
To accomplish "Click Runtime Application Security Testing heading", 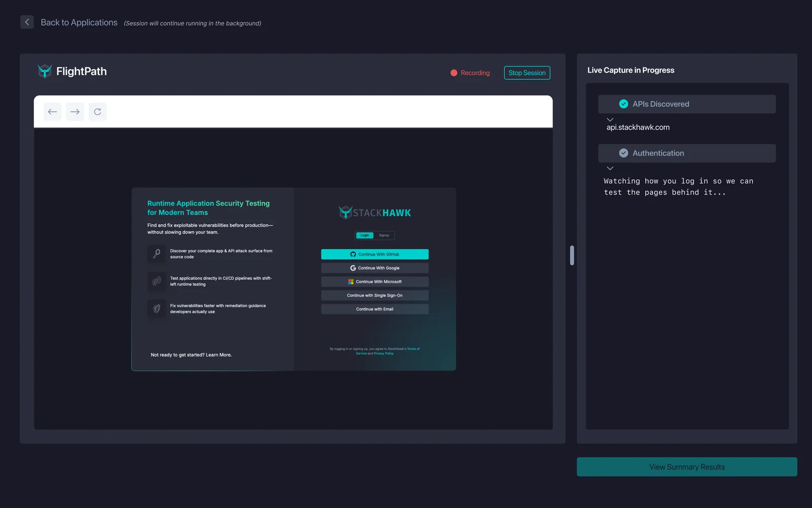I will pos(209,208).
